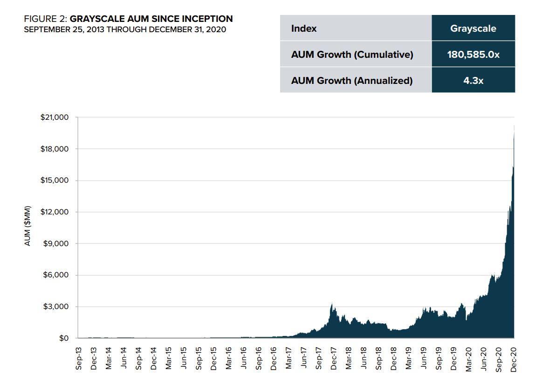Click the 'Mar-17' x-axis label

coord(288,358)
